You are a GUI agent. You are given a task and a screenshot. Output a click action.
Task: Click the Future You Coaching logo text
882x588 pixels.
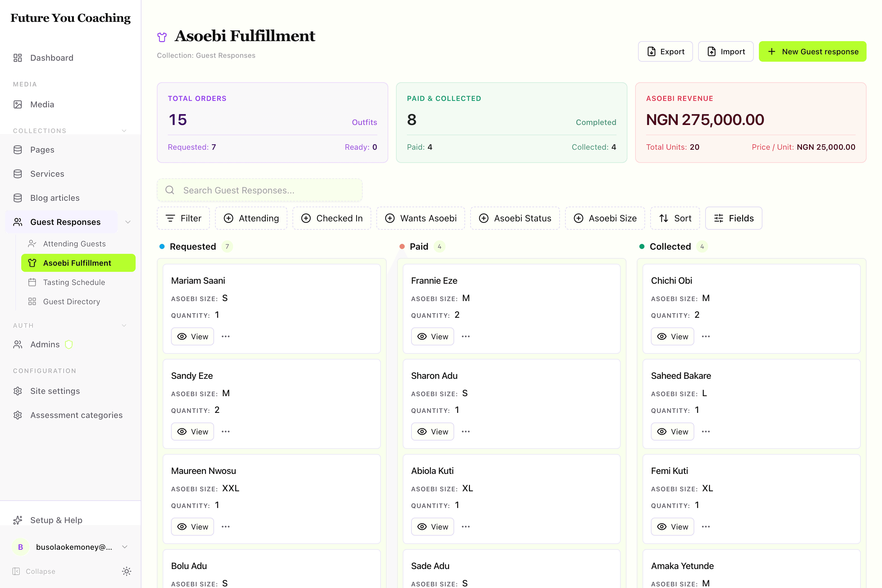click(70, 18)
